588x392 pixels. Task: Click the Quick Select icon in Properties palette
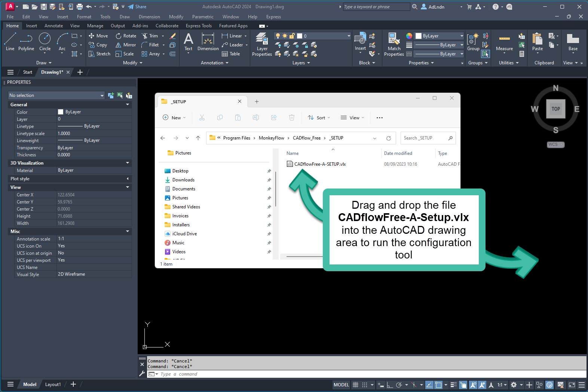(129, 95)
